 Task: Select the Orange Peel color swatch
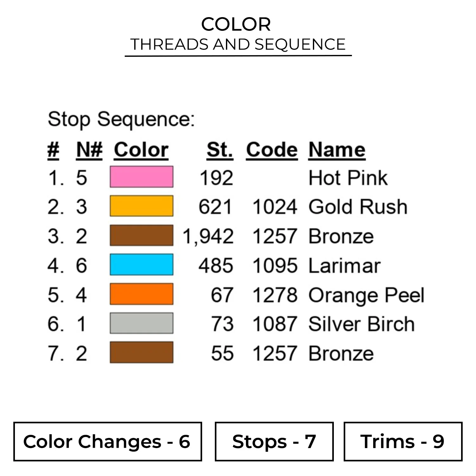[x=142, y=294]
